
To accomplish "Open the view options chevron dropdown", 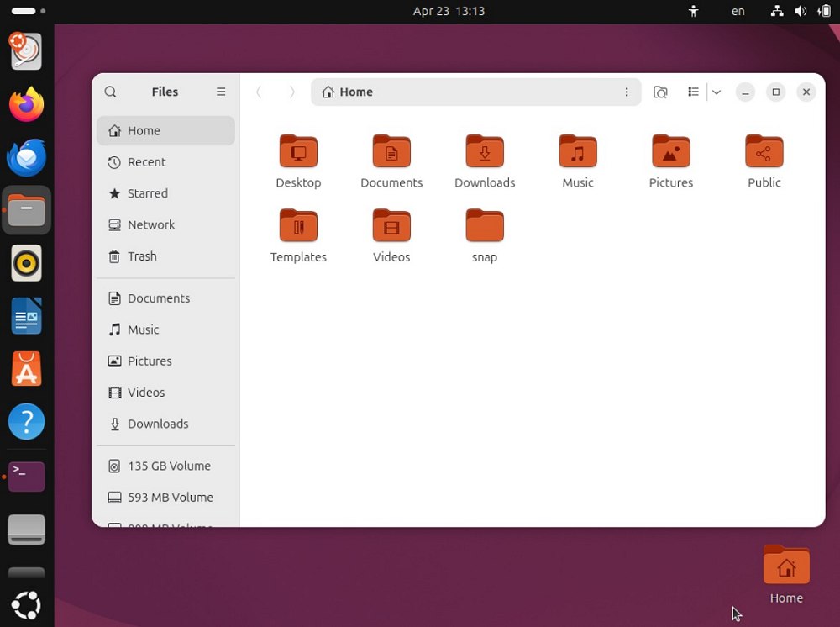I will (717, 92).
